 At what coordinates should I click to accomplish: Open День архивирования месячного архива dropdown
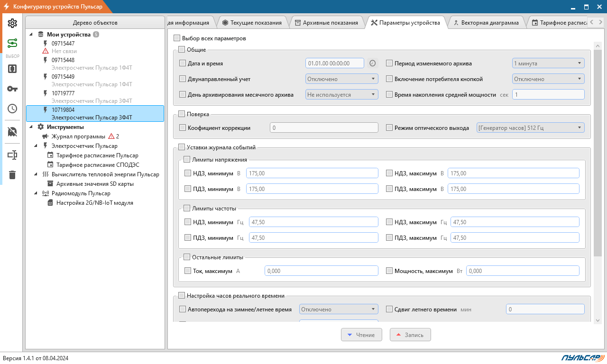(x=342, y=94)
